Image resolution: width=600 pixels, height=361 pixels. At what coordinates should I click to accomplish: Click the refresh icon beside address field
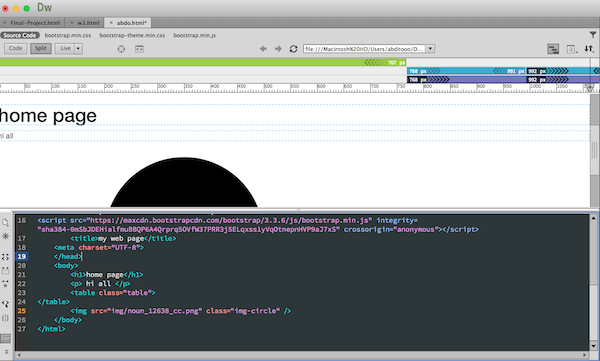pyautogui.click(x=293, y=49)
